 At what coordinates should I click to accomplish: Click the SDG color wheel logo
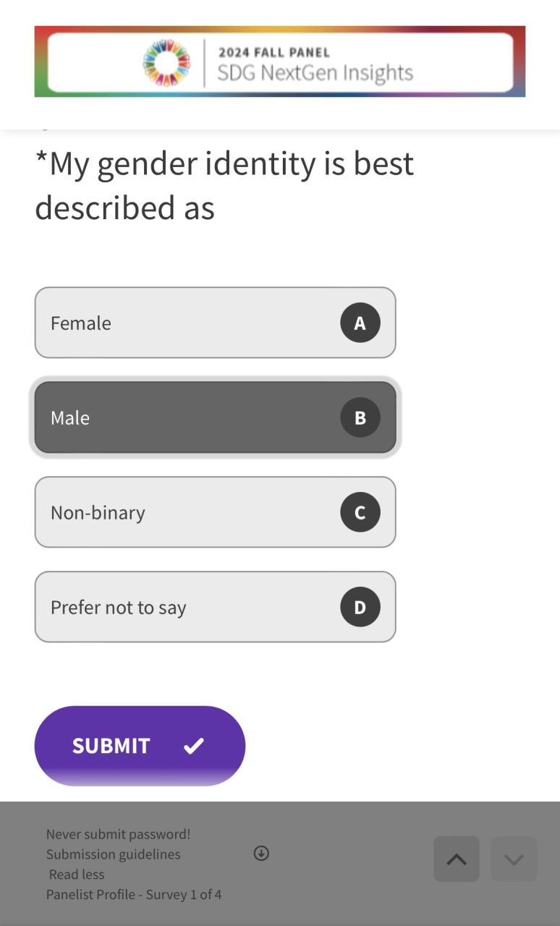pos(167,63)
